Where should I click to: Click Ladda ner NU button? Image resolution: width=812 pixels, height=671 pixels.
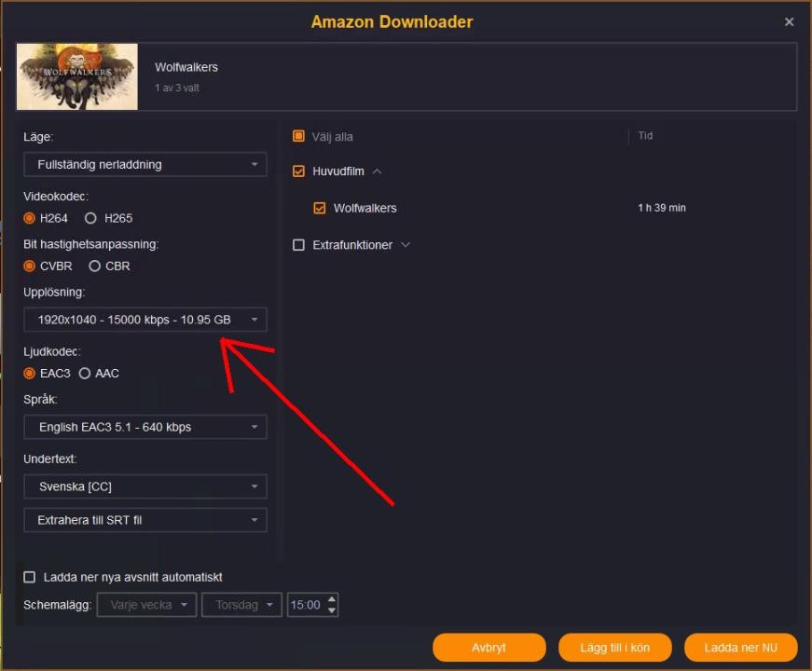741,647
